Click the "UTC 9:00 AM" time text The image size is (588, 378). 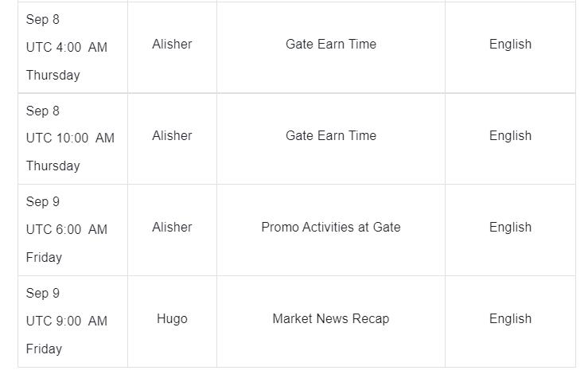click(x=66, y=321)
